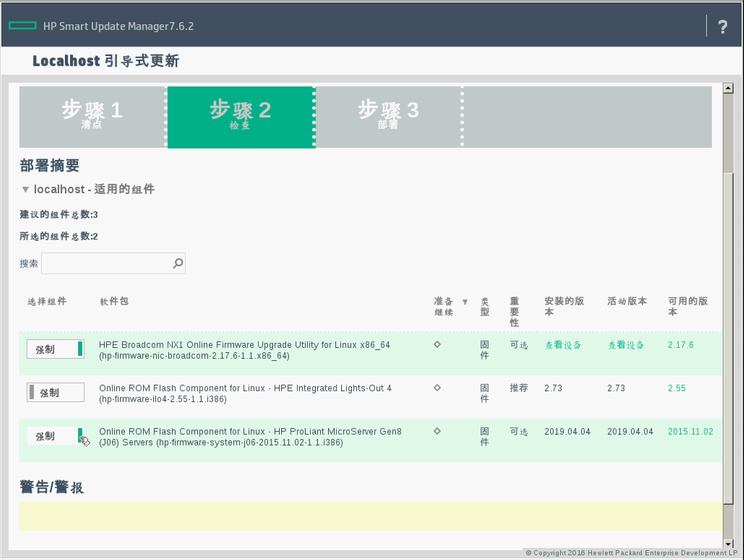Select the Step 2 Review tab
Image resolution: width=744 pixels, height=560 pixels.
241,117
